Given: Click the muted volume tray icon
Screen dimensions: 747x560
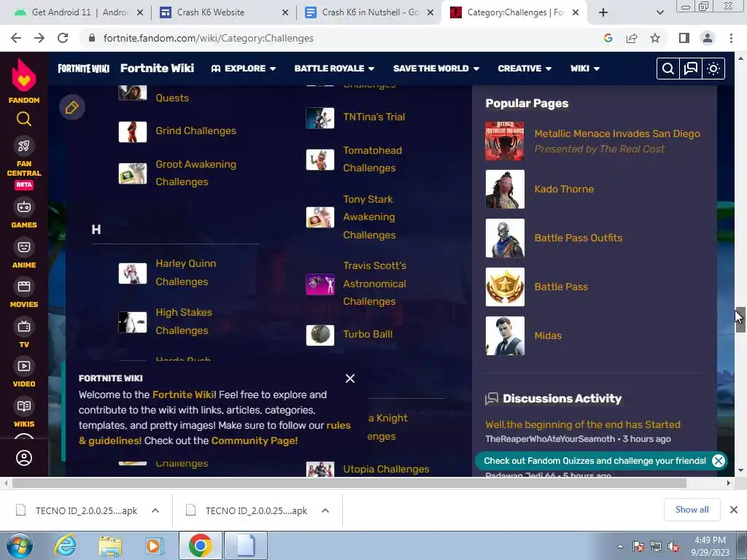Looking at the screenshot, I should (673, 546).
